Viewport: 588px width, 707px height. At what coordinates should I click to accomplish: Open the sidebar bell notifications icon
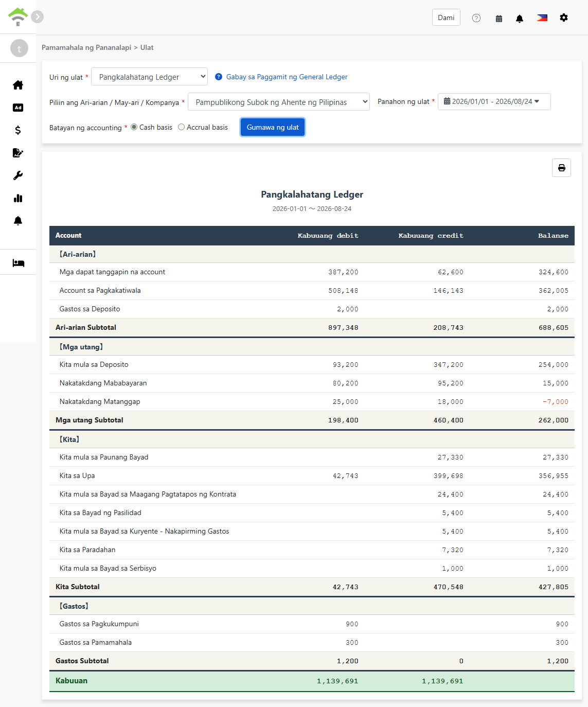coord(18,221)
